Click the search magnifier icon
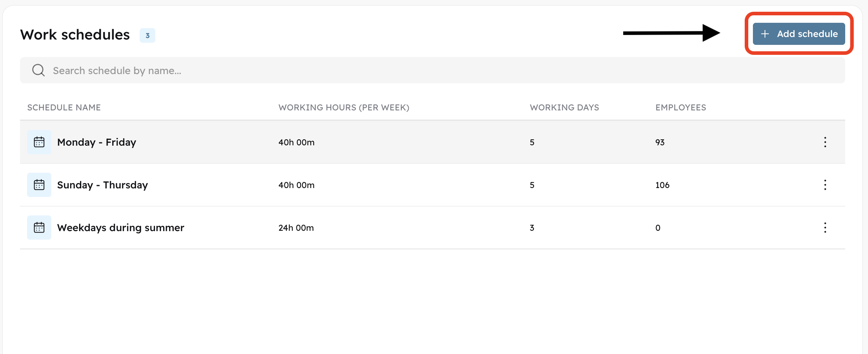868x354 pixels. (x=38, y=71)
